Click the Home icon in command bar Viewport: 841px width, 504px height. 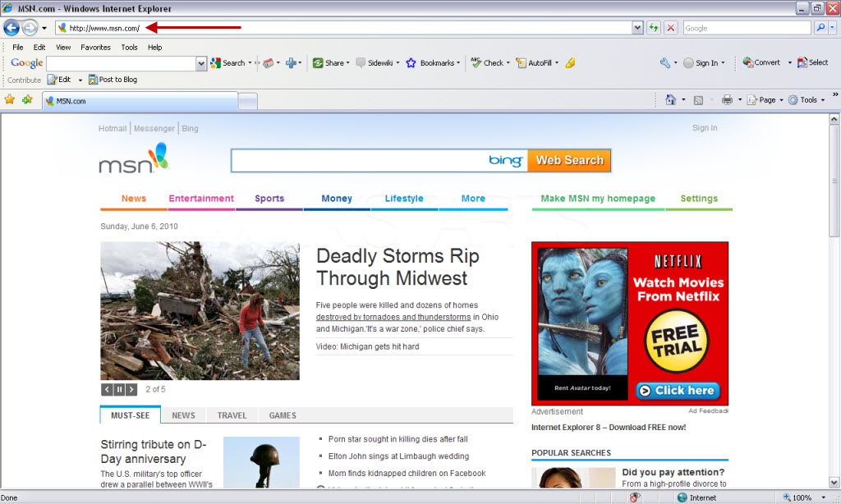670,99
